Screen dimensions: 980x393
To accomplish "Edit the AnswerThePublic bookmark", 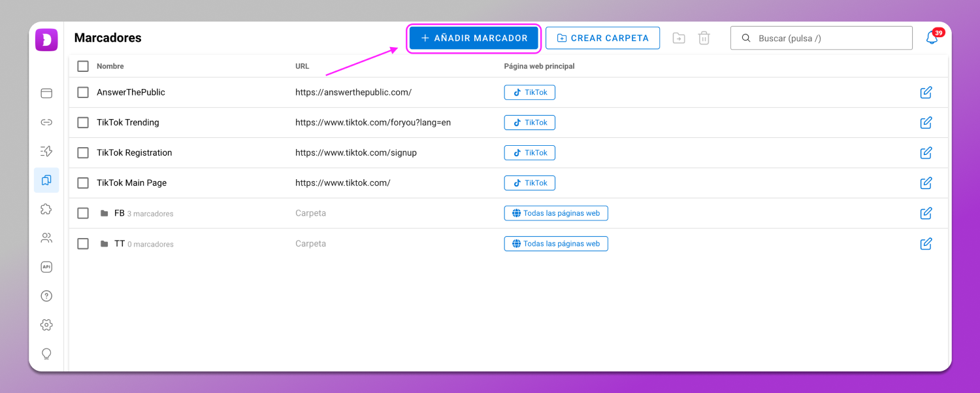I will point(926,92).
